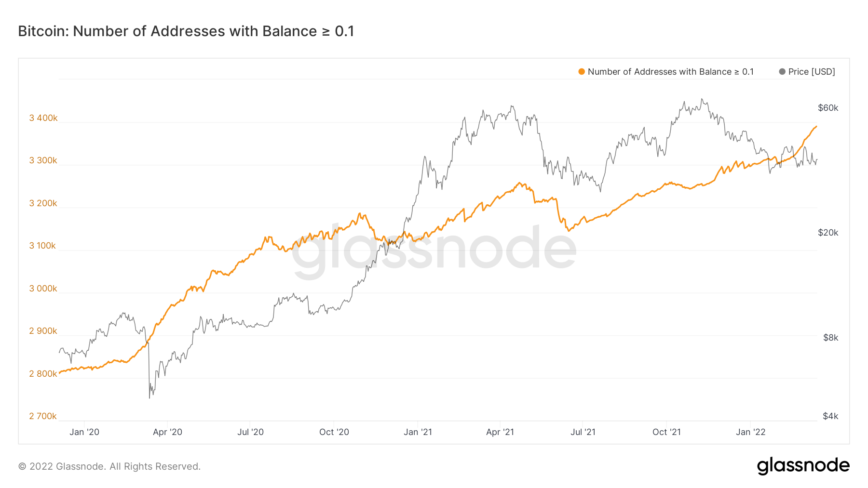Click the $20k price axis label
868x488 pixels.
pyautogui.click(x=828, y=233)
